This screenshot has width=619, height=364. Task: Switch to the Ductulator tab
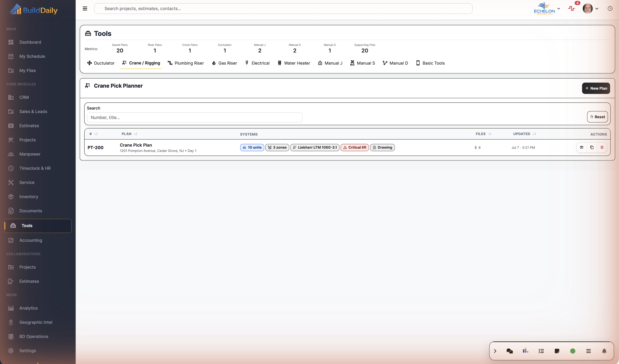click(101, 63)
